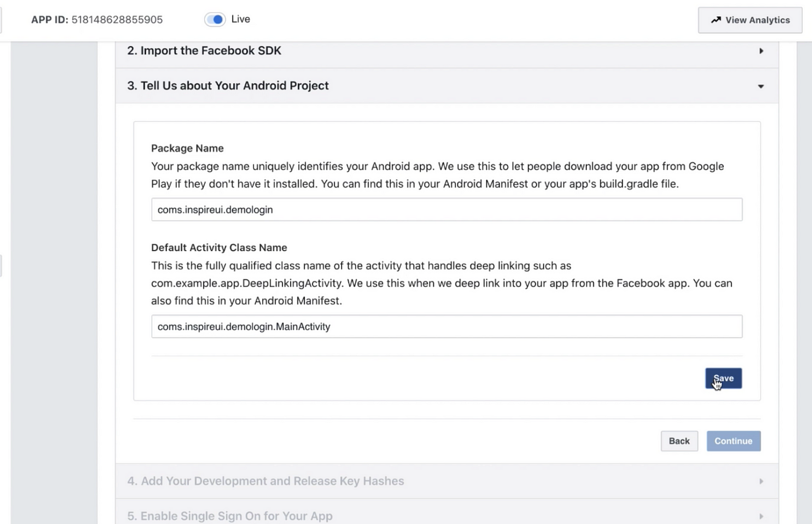Click the Save button
The height and width of the screenshot is (524, 812).
pos(723,378)
